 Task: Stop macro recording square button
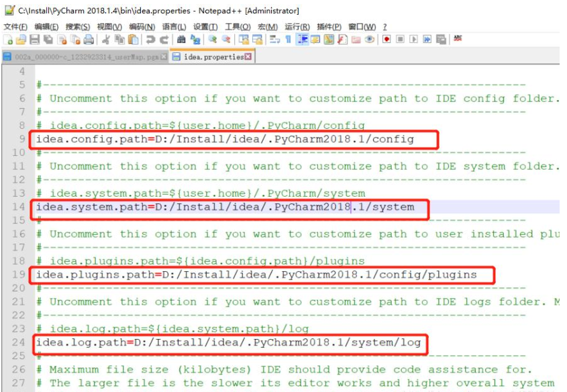[x=400, y=39]
